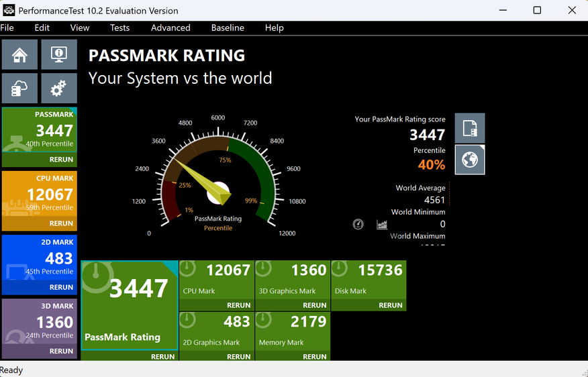Click the gauge needle hub

218,193
